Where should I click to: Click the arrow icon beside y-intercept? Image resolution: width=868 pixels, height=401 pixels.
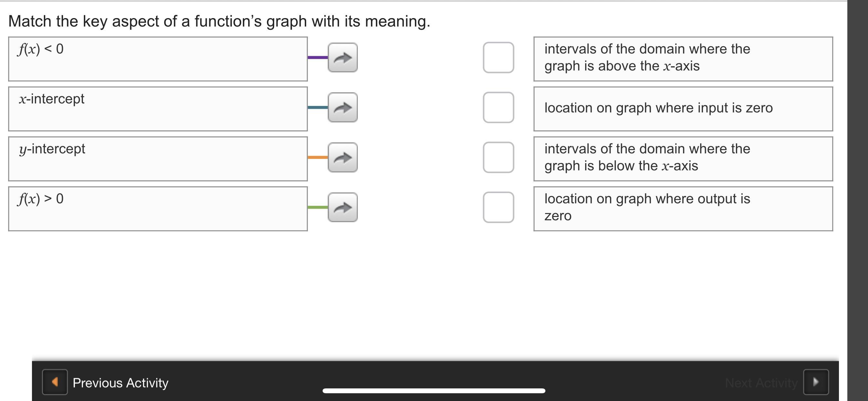343,157
